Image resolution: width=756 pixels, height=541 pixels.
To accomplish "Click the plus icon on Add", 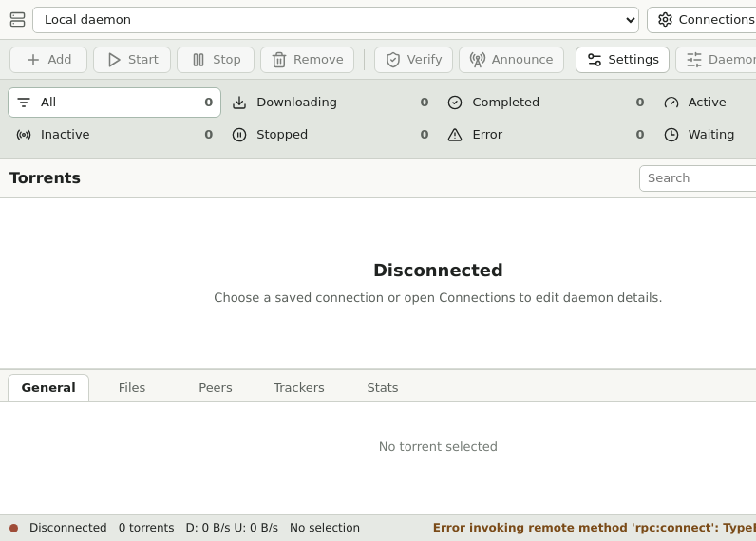I will [x=33, y=60].
